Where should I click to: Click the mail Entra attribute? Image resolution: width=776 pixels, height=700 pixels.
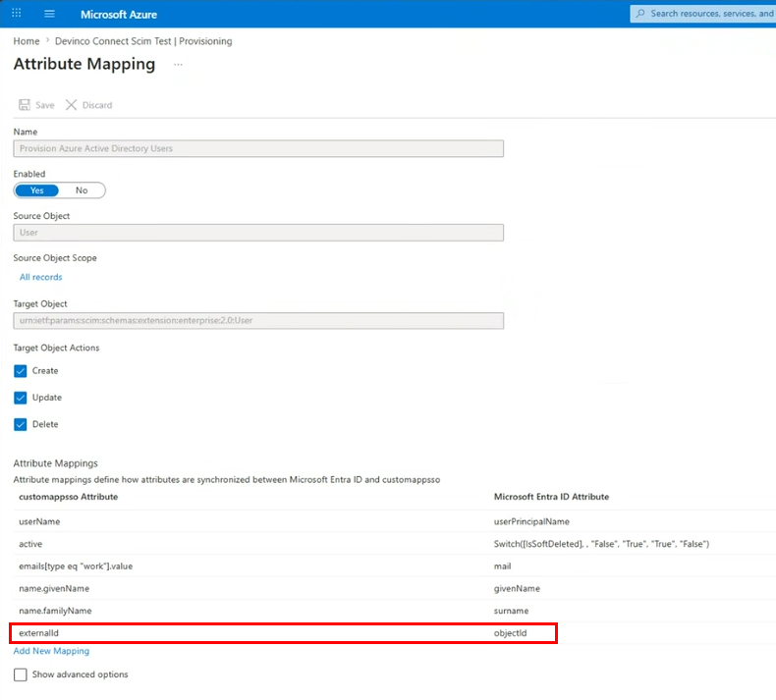click(502, 565)
